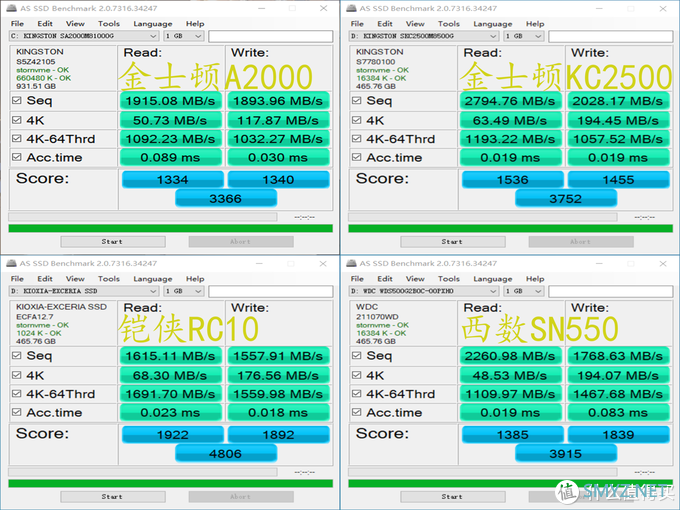
Task: Click Start button in KIOXIA-EXCERIA window
Action: (x=113, y=497)
